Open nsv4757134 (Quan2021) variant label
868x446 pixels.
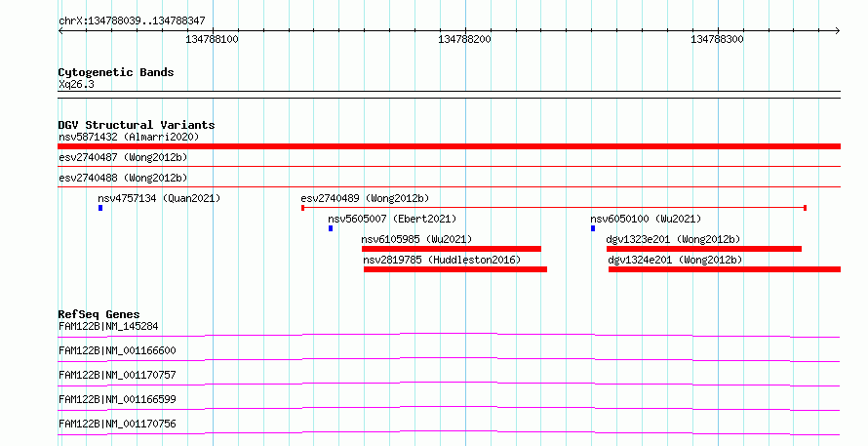(159, 198)
